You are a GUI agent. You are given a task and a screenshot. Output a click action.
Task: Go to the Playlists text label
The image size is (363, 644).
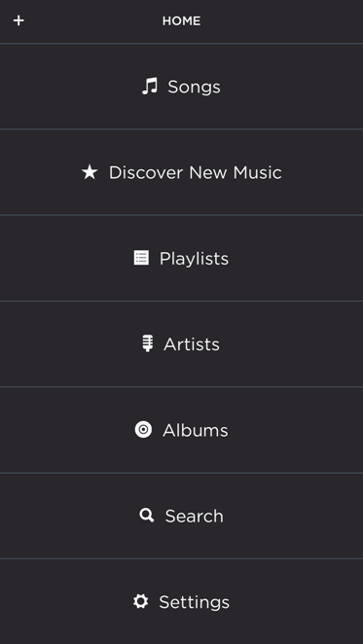pos(194,259)
